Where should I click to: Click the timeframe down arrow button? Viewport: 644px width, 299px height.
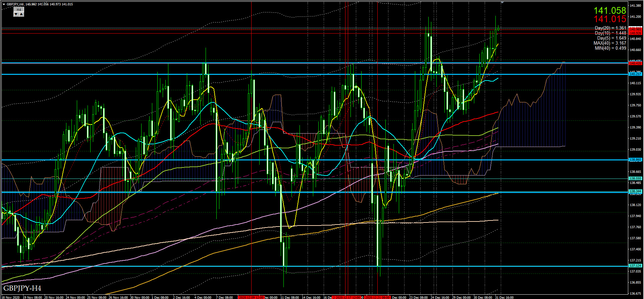16,14
